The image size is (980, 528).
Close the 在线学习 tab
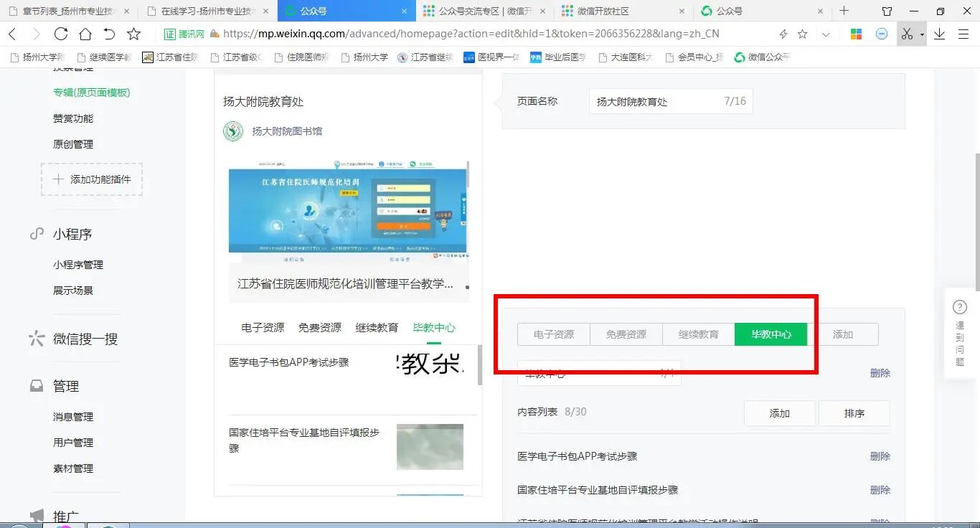click(x=265, y=11)
